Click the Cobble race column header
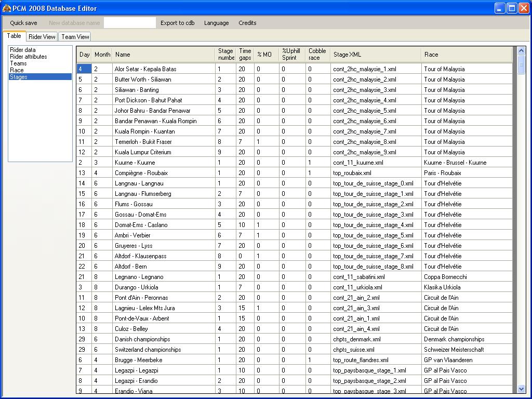Image resolution: width=532 pixels, height=399 pixels. (x=317, y=55)
